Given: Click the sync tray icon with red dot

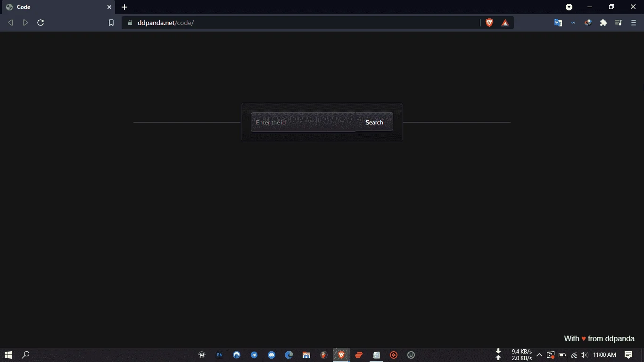Looking at the screenshot, I should coord(550,355).
